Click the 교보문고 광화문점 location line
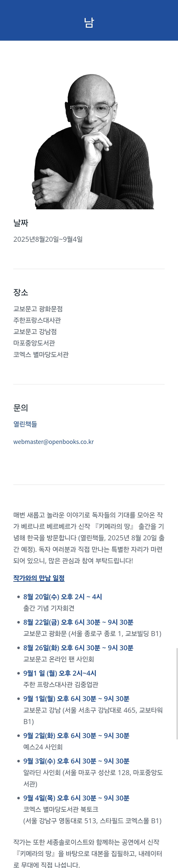The image size is (178, 868). point(38,309)
